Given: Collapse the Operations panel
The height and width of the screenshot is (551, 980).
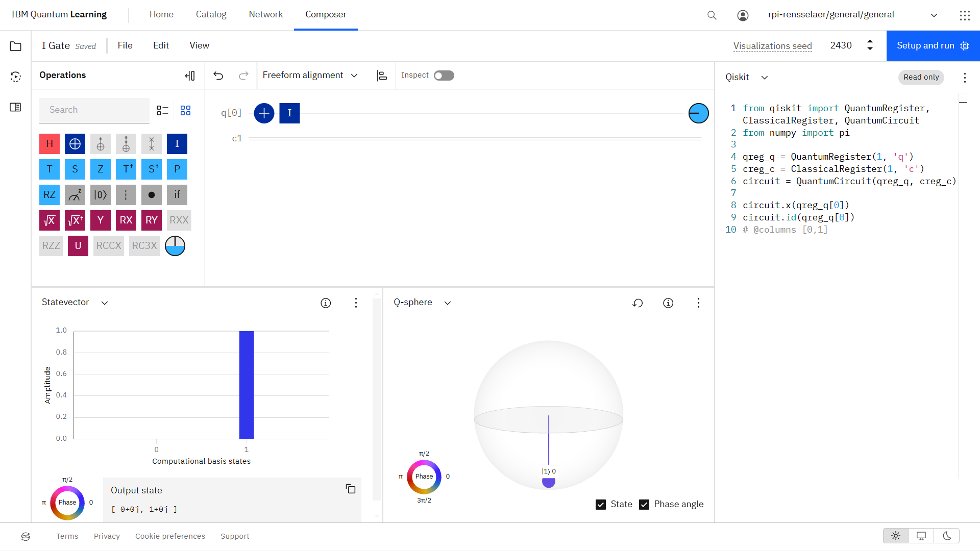Looking at the screenshot, I should click(x=190, y=76).
